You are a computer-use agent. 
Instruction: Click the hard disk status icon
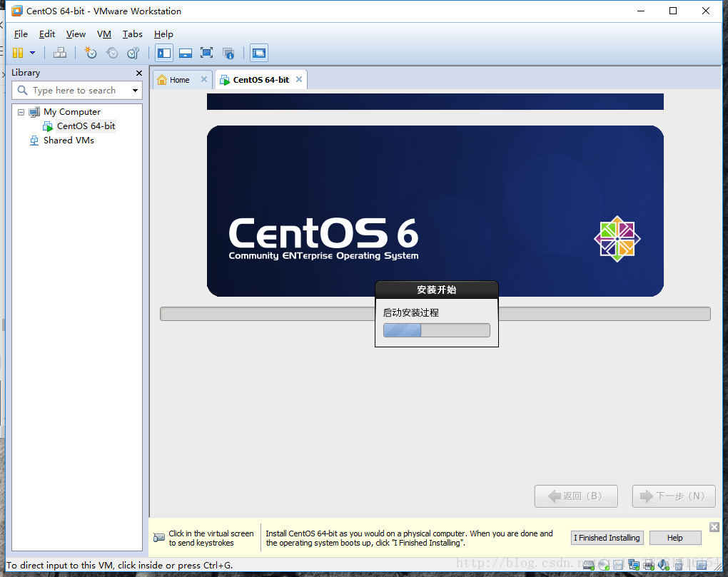(x=589, y=565)
